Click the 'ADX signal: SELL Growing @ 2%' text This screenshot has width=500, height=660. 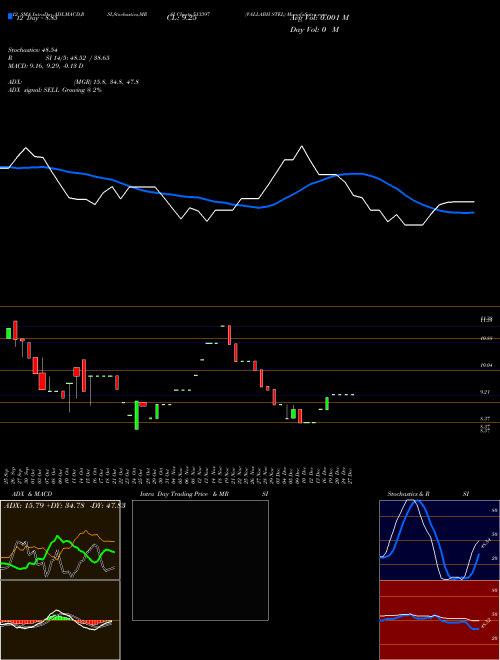[x=55, y=90]
